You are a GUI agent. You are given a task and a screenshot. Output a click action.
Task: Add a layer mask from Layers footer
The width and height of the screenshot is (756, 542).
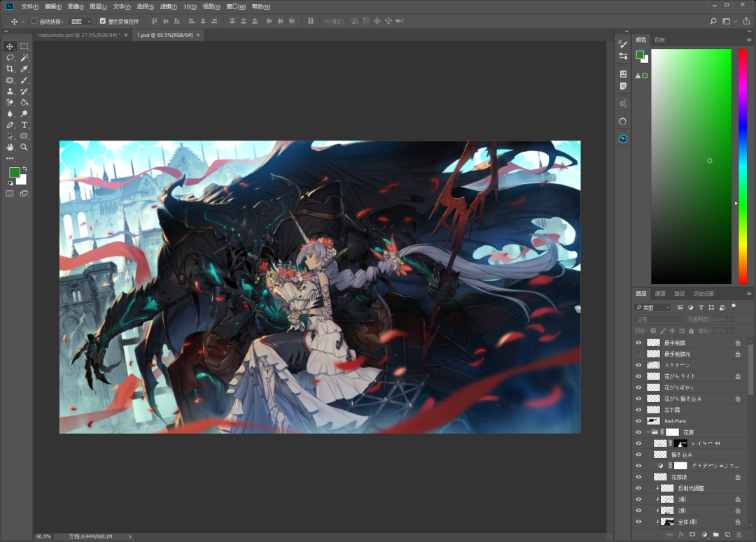(692, 534)
